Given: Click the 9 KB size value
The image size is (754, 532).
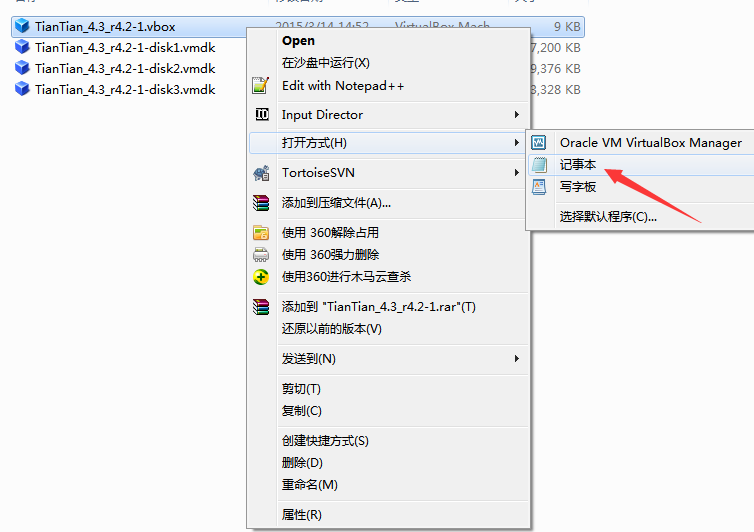Looking at the screenshot, I should click(567, 26).
